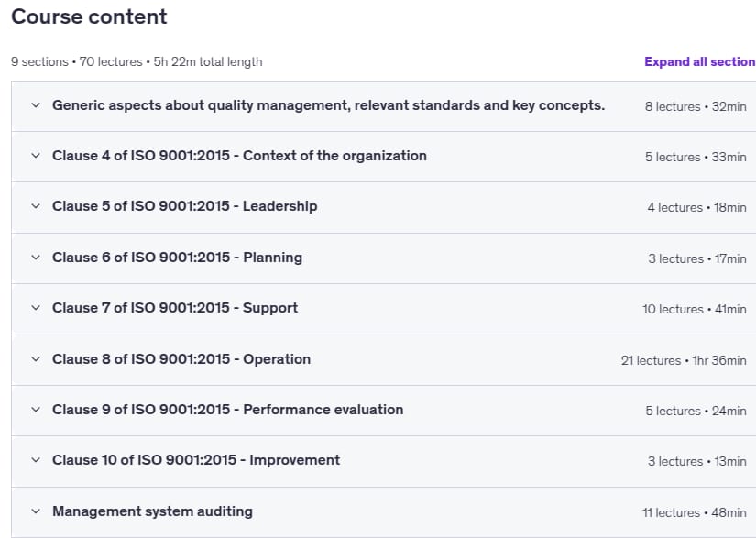Click the 9 sections 70 lectures summary text
Image resolution: width=756 pixels, height=538 pixels.
[x=137, y=62]
